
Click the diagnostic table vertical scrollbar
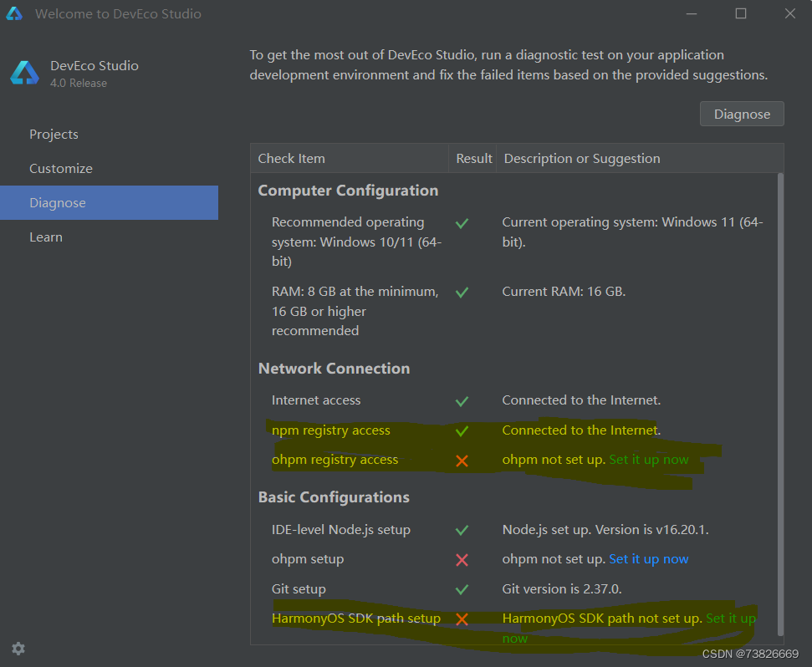pyautogui.click(x=780, y=405)
